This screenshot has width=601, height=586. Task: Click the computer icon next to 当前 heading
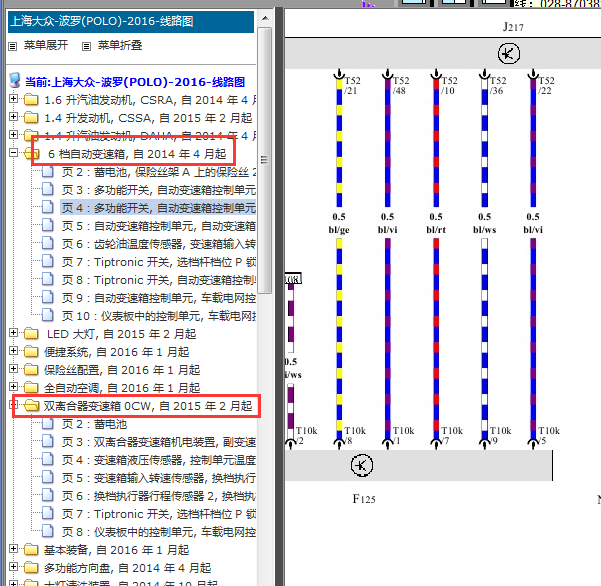(15, 80)
